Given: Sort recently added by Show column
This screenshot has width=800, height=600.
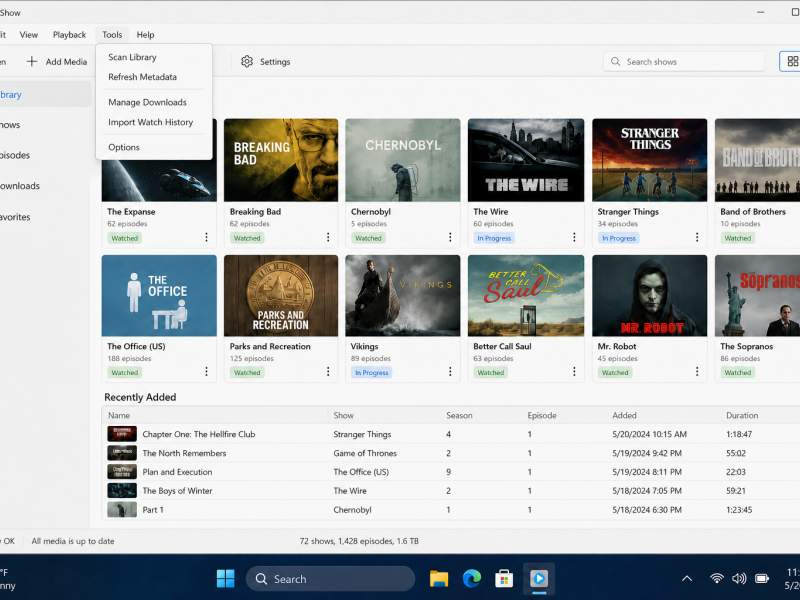Looking at the screenshot, I should coord(343,415).
